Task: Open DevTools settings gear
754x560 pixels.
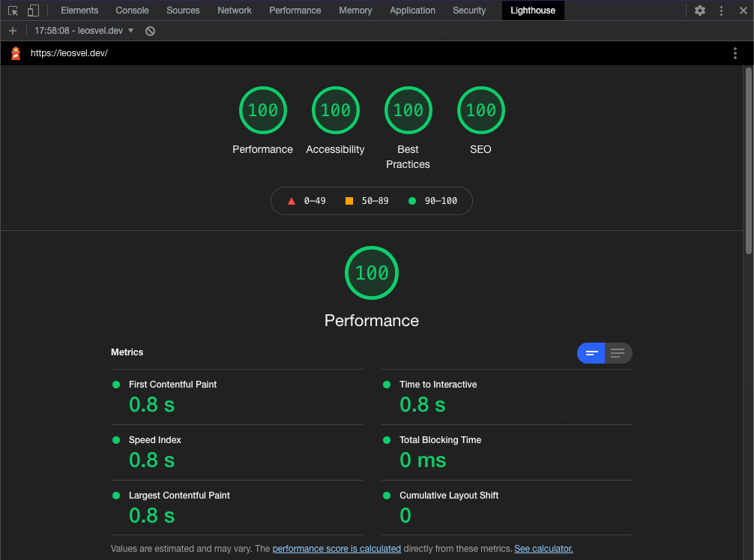Action: (699, 10)
